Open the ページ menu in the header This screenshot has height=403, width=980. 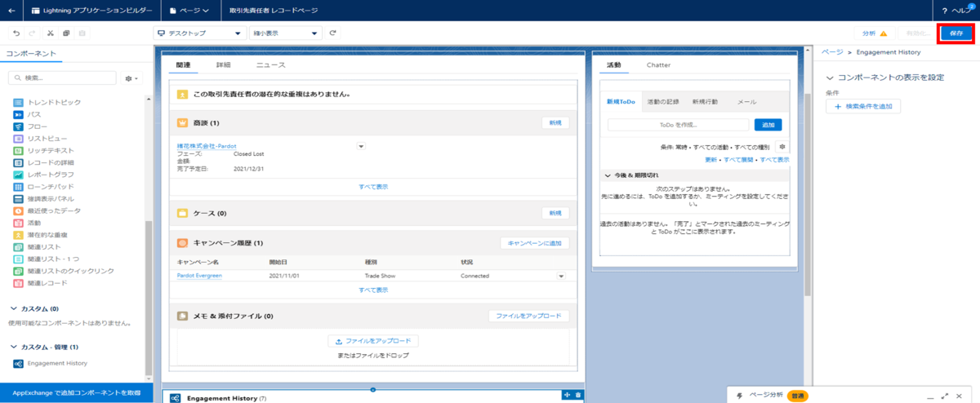188,11
